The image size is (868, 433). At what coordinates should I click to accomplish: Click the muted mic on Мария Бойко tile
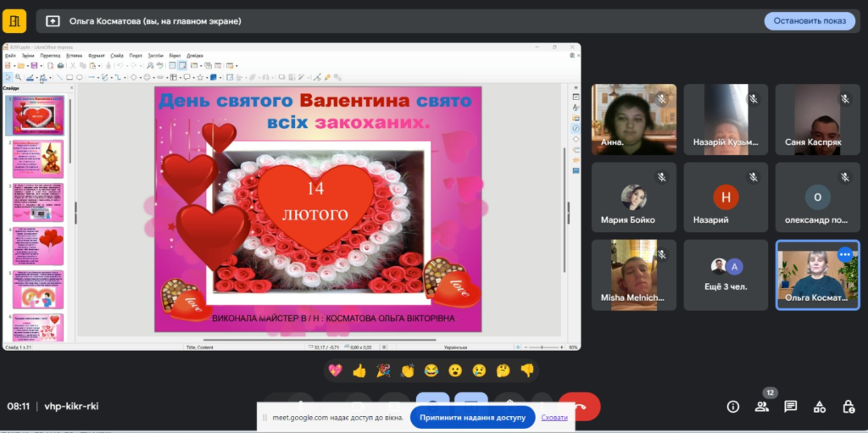661,177
